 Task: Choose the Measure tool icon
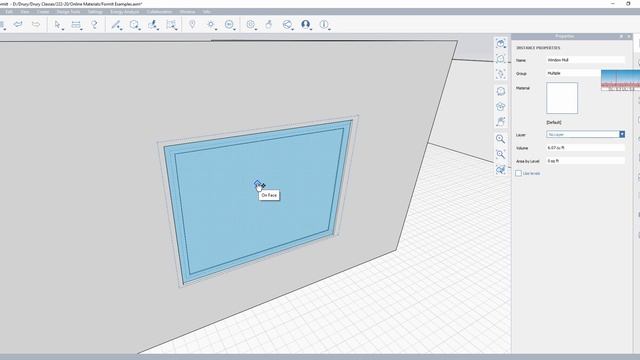click(x=76, y=24)
